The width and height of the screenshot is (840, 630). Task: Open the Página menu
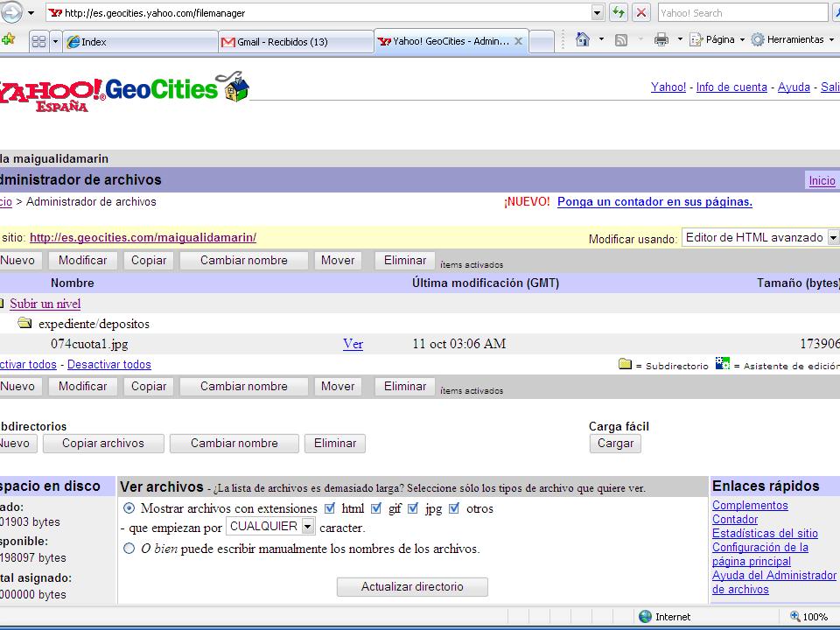click(717, 39)
